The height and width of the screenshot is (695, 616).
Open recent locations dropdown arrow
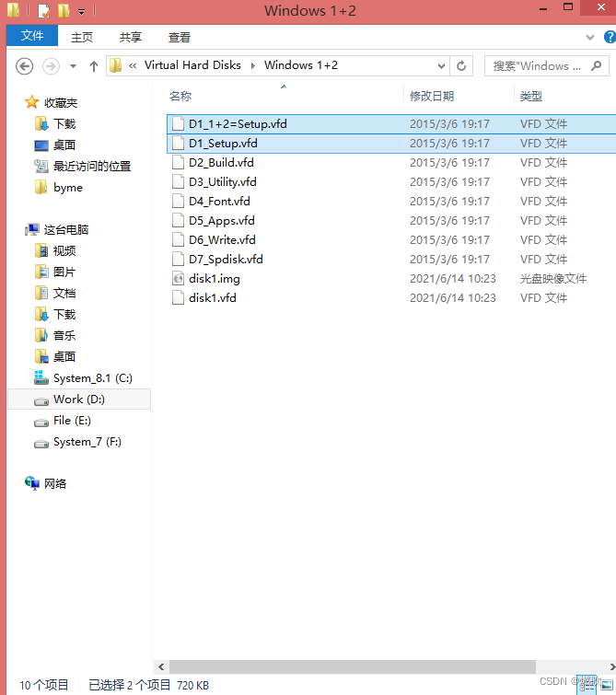pos(73,66)
